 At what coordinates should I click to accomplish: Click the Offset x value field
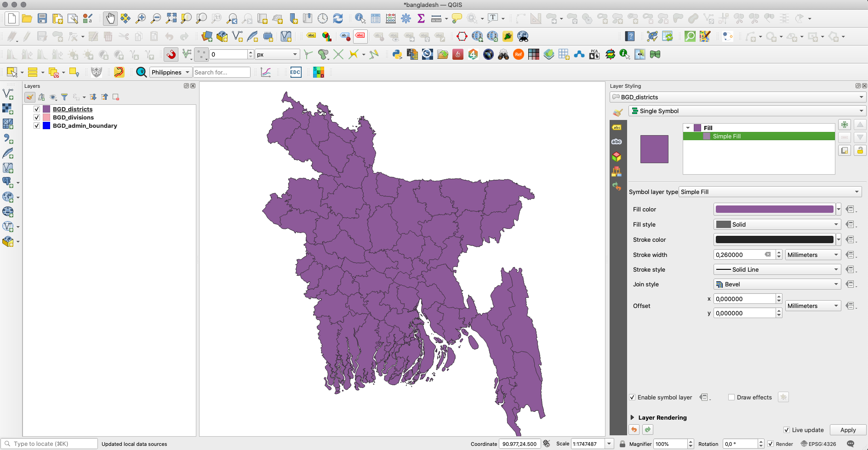(744, 299)
